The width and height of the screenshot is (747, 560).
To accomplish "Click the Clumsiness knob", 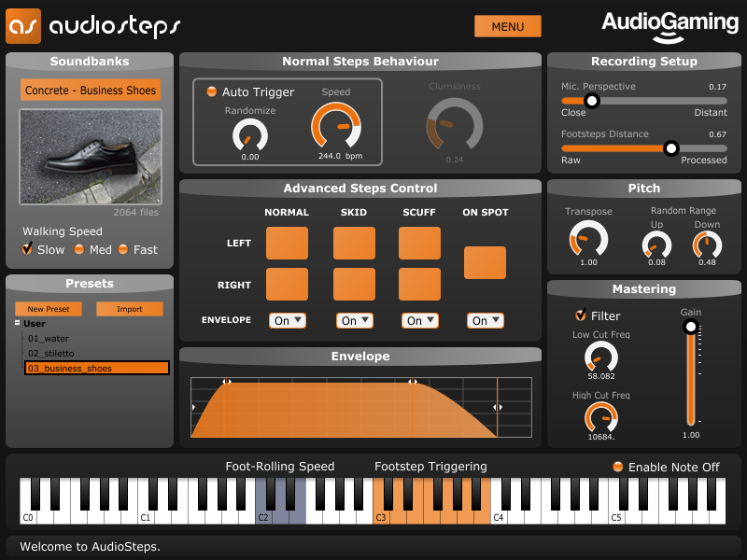I will point(455,124).
